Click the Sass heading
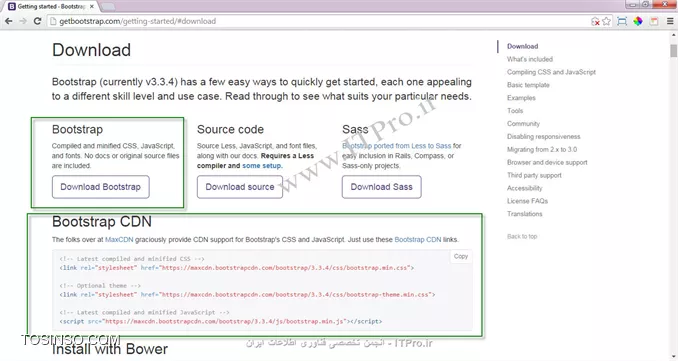The image size is (678, 361). click(355, 129)
